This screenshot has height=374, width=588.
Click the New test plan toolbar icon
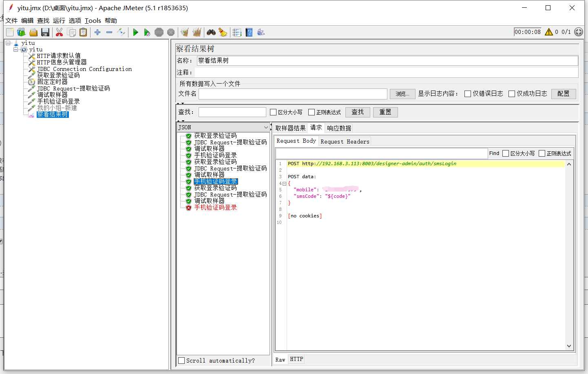10,32
